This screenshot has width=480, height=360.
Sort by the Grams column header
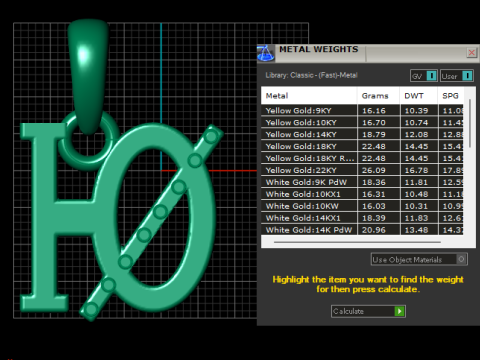click(378, 96)
